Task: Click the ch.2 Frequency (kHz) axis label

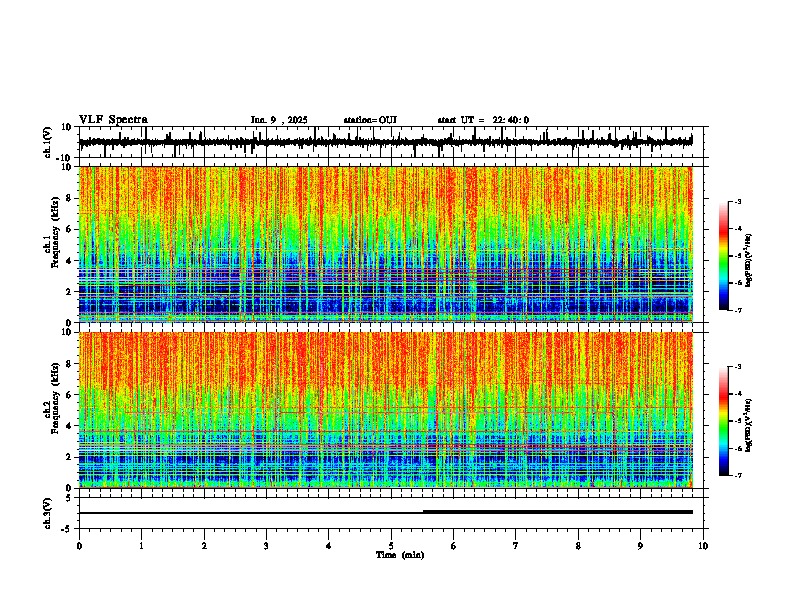Action: coord(52,398)
